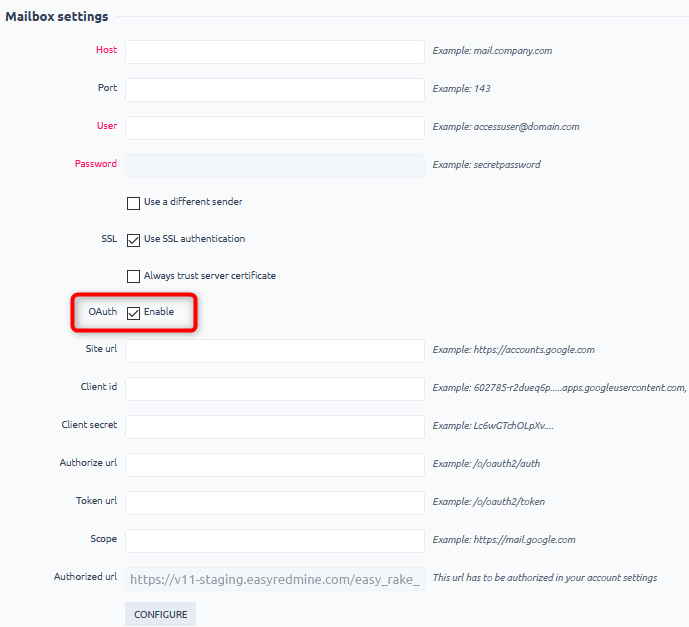Image resolution: width=689 pixels, height=627 pixels.
Task: Click the 'OAuth' row label text
Action: click(x=102, y=312)
